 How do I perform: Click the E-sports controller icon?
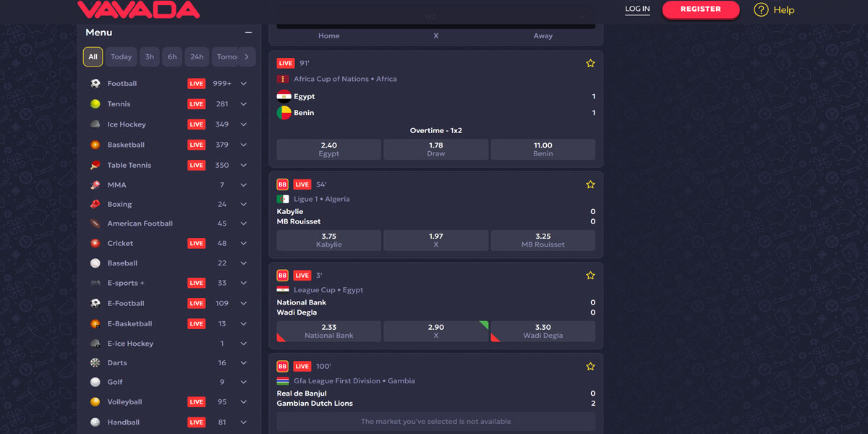click(95, 283)
